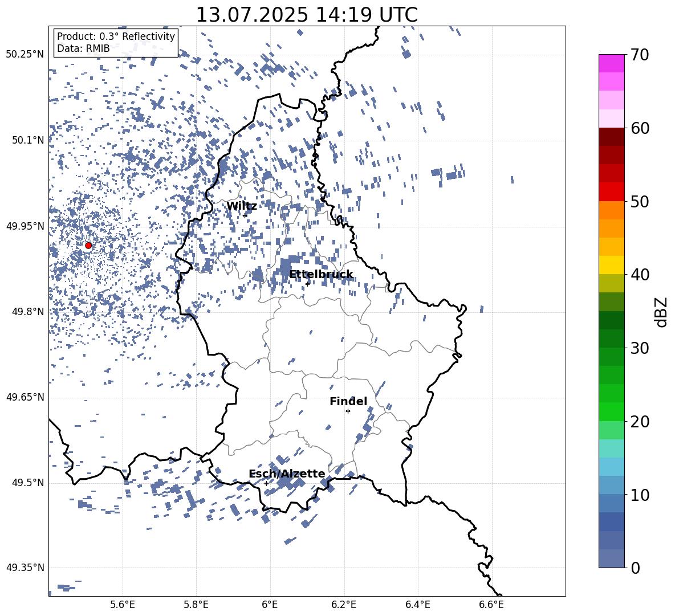Screen dimensions: 675x616
Task: Click the 49.95°N latitude label
Action: [25, 226]
